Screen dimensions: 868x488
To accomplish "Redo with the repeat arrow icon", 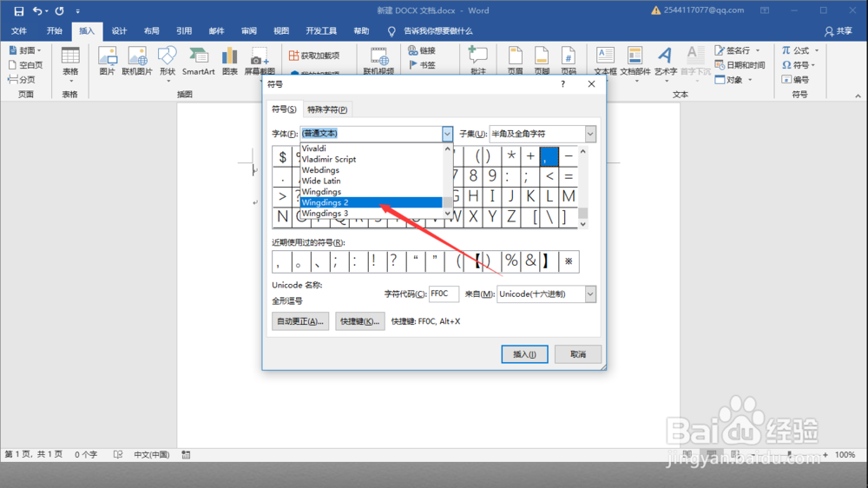I will [59, 11].
